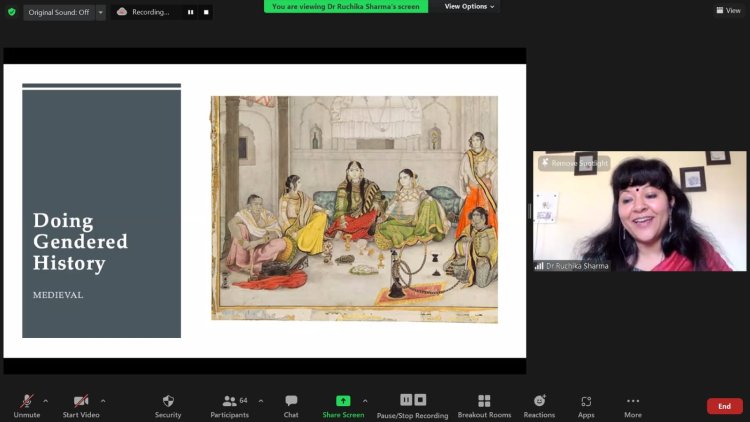
Task: Click the green screen-sharing notice banner
Action: pyautogui.click(x=346, y=7)
